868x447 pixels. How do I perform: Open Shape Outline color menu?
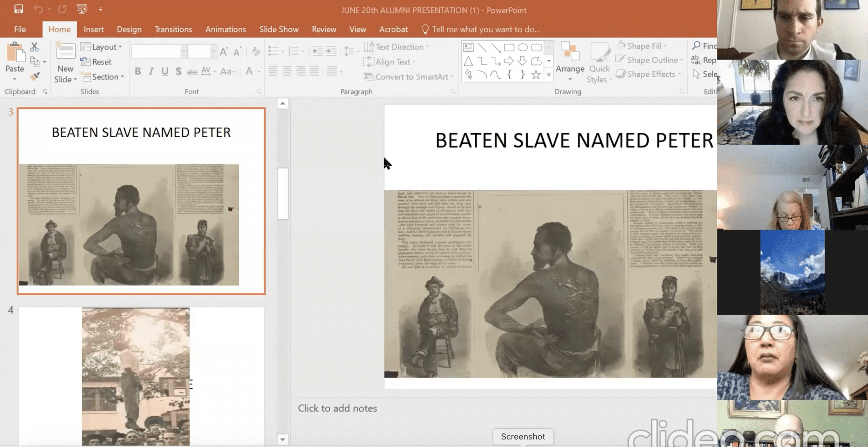[650, 60]
